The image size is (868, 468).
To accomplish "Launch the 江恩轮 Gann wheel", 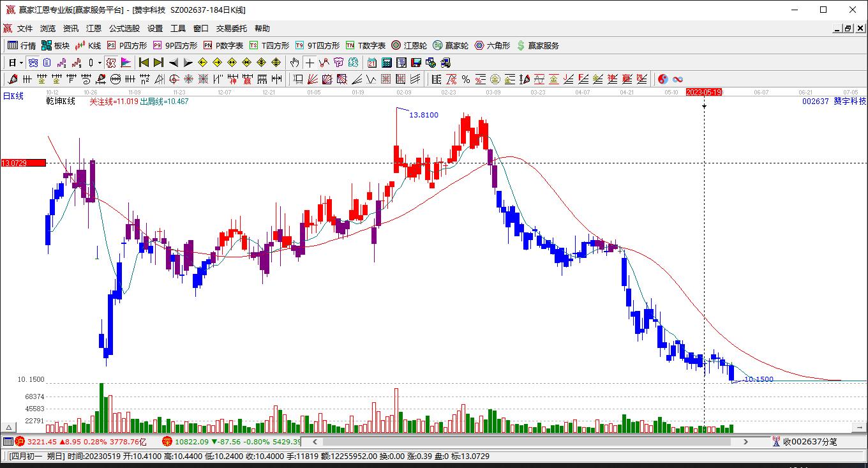I will pyautogui.click(x=409, y=45).
